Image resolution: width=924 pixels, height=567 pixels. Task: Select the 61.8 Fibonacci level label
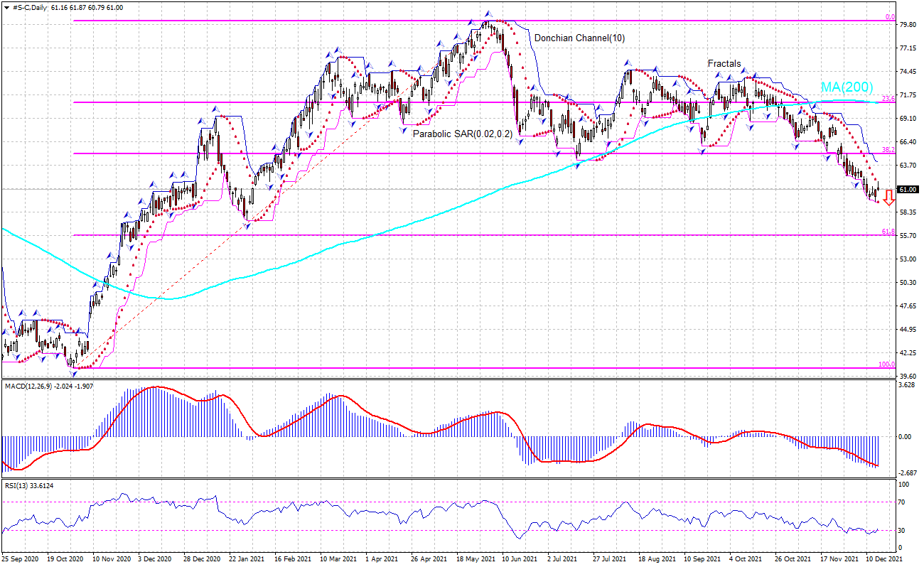(888, 232)
